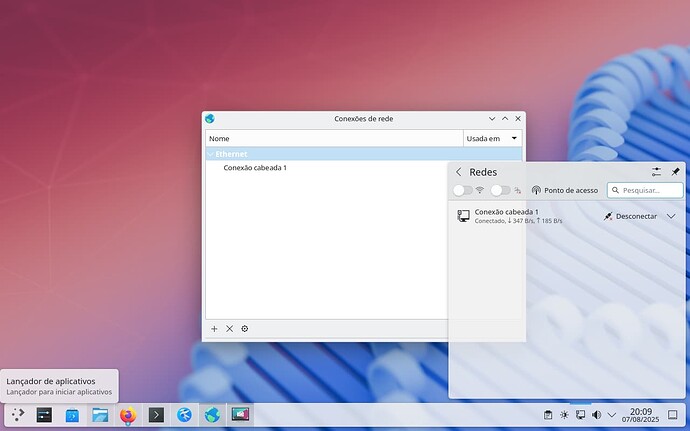Click the remove connection X icon
The image size is (690, 431).
(229, 329)
